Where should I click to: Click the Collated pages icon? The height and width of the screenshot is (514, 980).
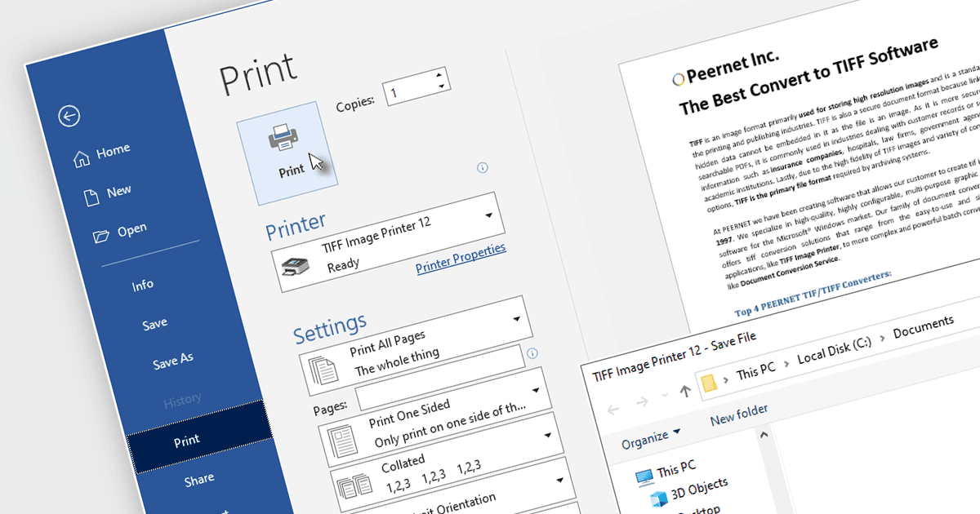(x=354, y=487)
